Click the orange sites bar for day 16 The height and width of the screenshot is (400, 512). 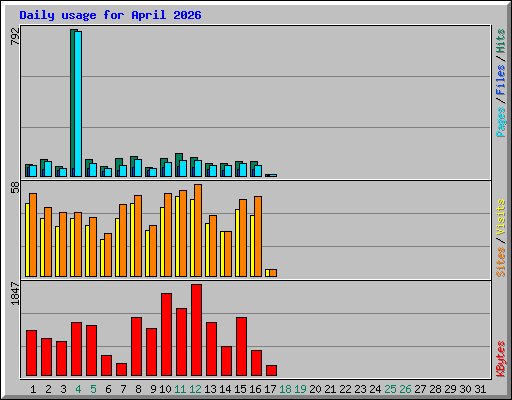(258, 236)
